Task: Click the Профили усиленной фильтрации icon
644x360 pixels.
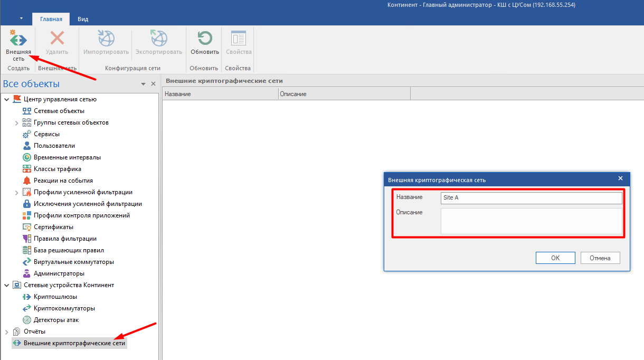Action: click(27, 192)
